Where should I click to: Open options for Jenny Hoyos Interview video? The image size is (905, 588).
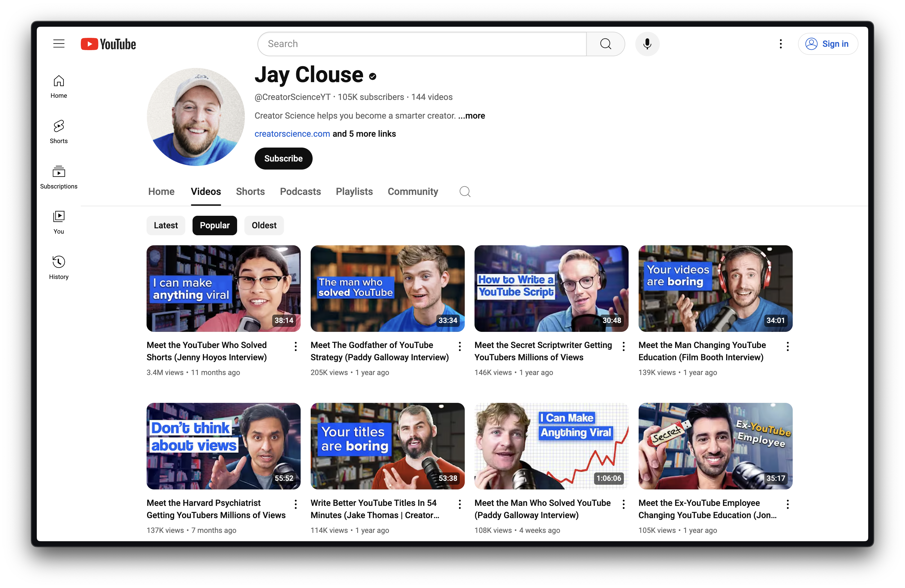295,346
